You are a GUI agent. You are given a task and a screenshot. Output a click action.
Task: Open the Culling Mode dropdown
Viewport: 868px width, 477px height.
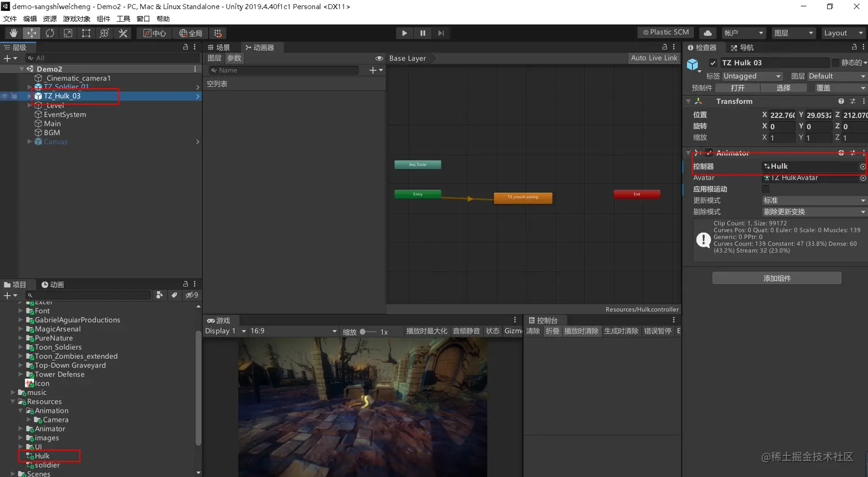coord(815,212)
